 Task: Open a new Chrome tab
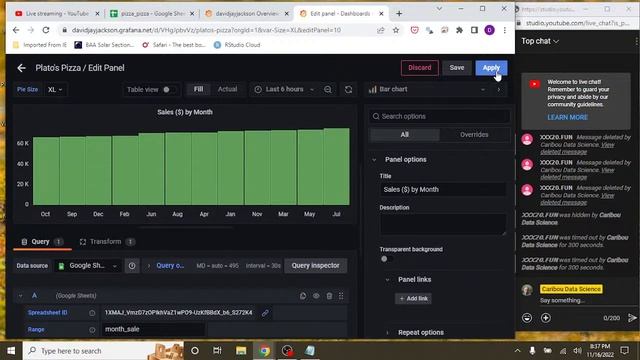(399, 13)
